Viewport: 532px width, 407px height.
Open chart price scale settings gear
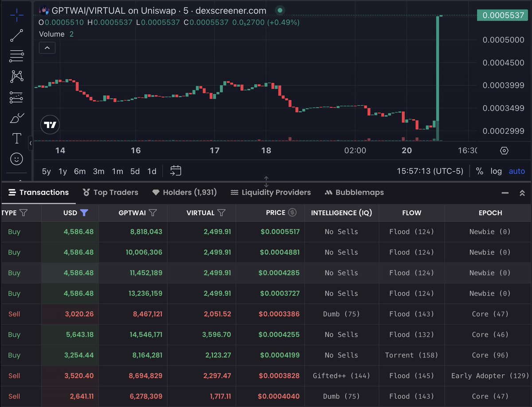tap(504, 151)
